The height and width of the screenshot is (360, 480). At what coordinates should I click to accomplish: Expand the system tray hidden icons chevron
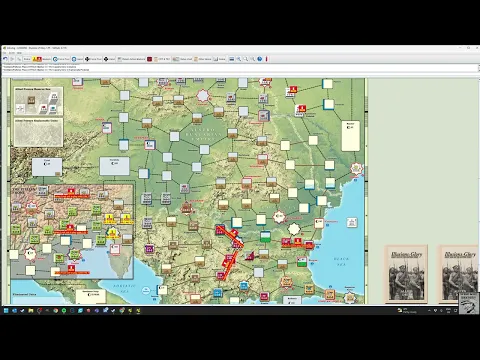pyautogui.click(x=429, y=311)
